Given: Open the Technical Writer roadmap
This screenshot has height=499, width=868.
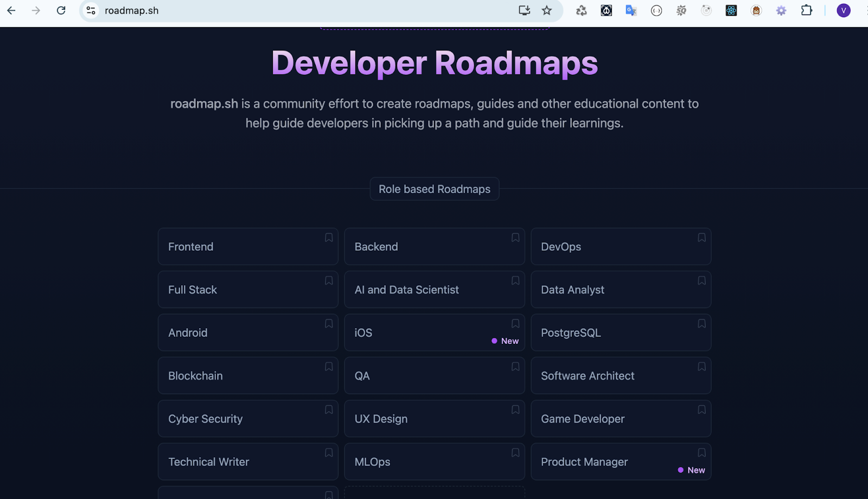Looking at the screenshot, I should [248, 462].
